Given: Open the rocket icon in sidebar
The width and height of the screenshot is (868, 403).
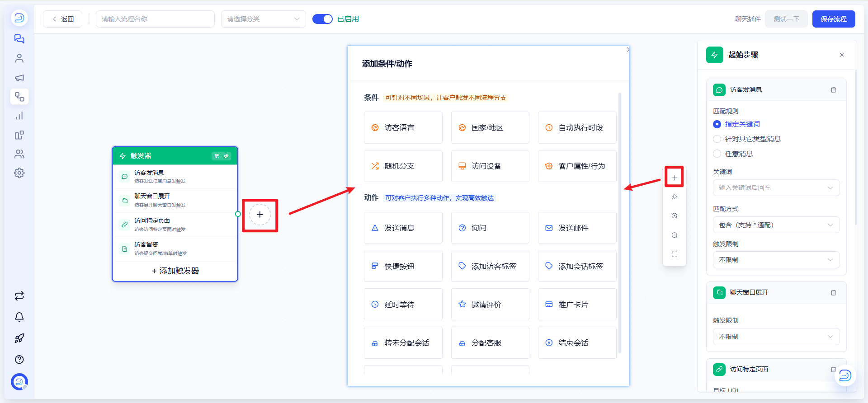Looking at the screenshot, I should point(19,338).
